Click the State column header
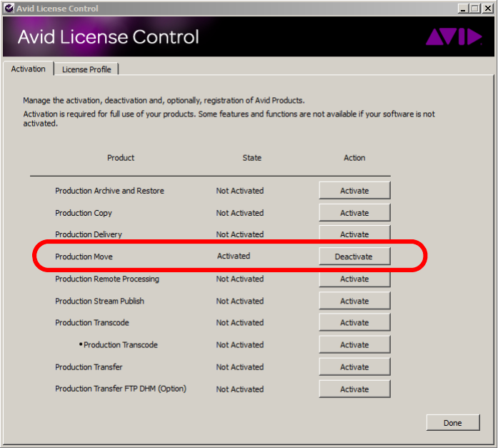 pyautogui.click(x=252, y=158)
